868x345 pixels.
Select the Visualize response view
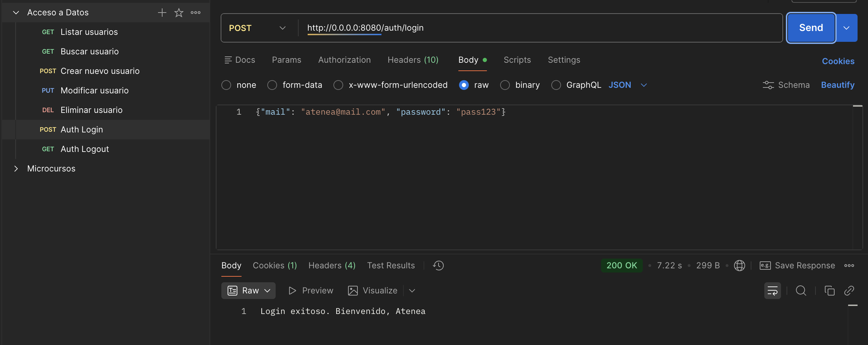point(372,291)
